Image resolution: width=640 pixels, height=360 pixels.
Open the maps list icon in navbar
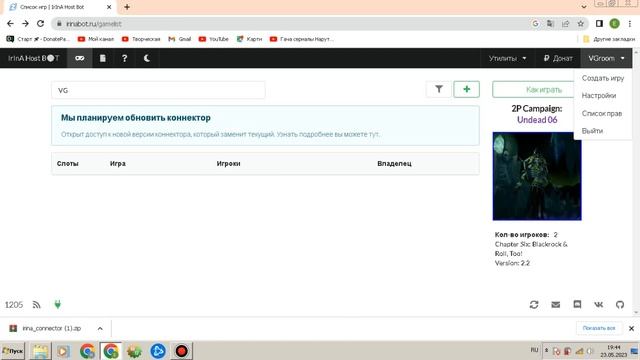coord(103,58)
